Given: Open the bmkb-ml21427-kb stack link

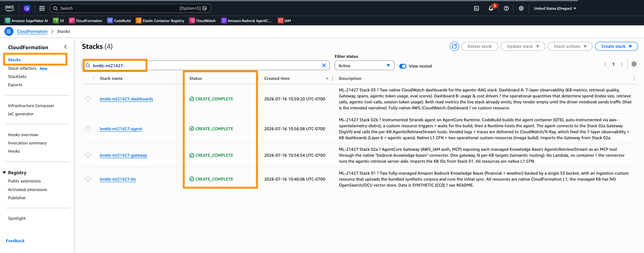Looking at the screenshot, I should coord(118,179).
